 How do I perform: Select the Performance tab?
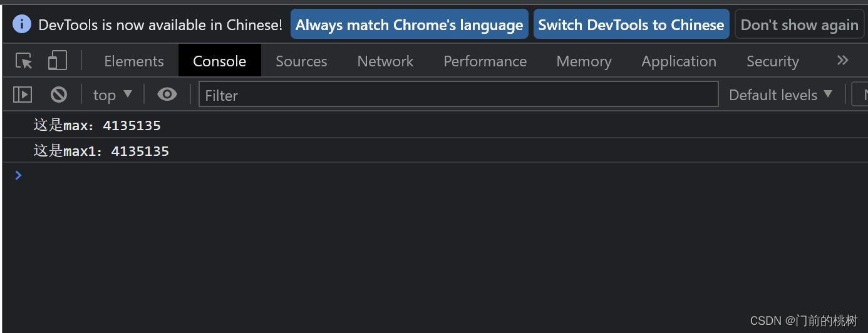pyautogui.click(x=485, y=61)
